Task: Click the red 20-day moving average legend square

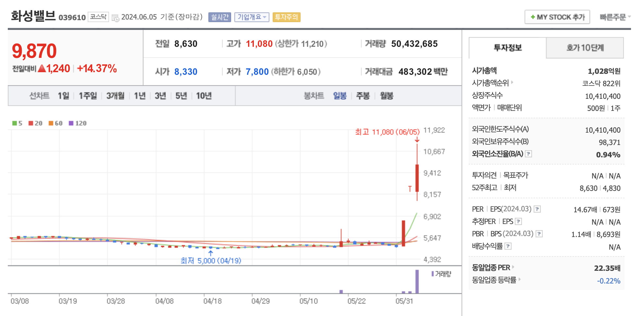Action: [31, 123]
